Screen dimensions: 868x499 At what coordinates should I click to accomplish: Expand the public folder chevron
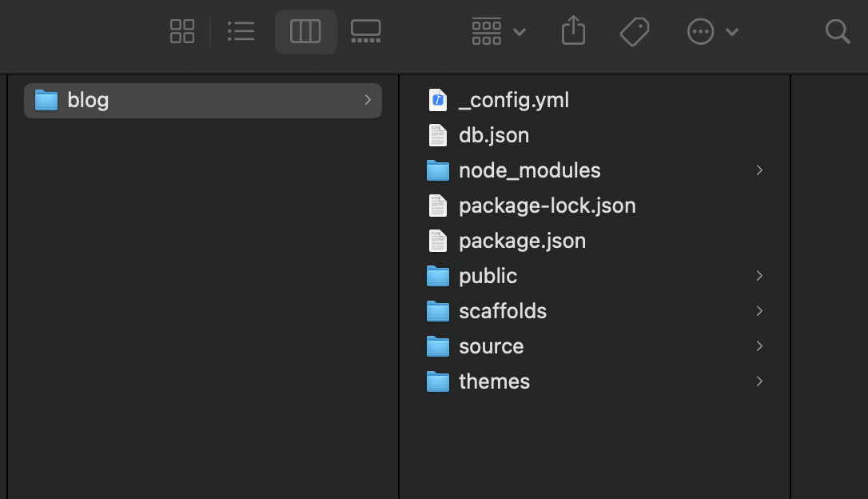tap(759, 276)
